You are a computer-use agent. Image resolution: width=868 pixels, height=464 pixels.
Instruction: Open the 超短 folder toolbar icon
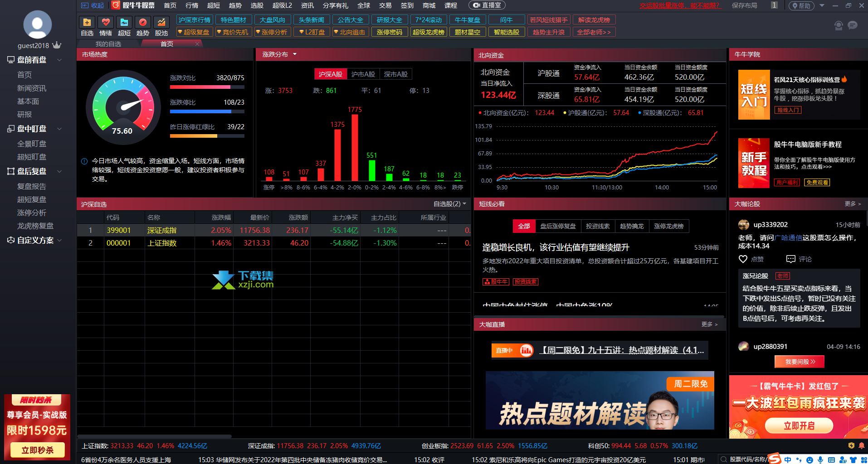124,22
